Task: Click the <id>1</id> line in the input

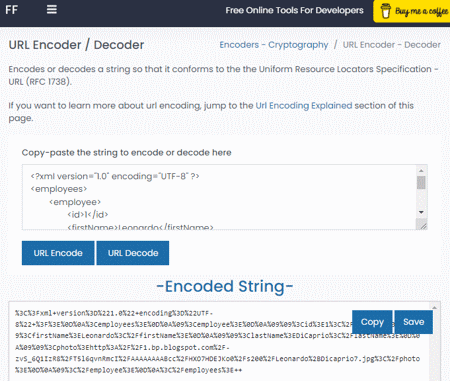Action: [88, 215]
